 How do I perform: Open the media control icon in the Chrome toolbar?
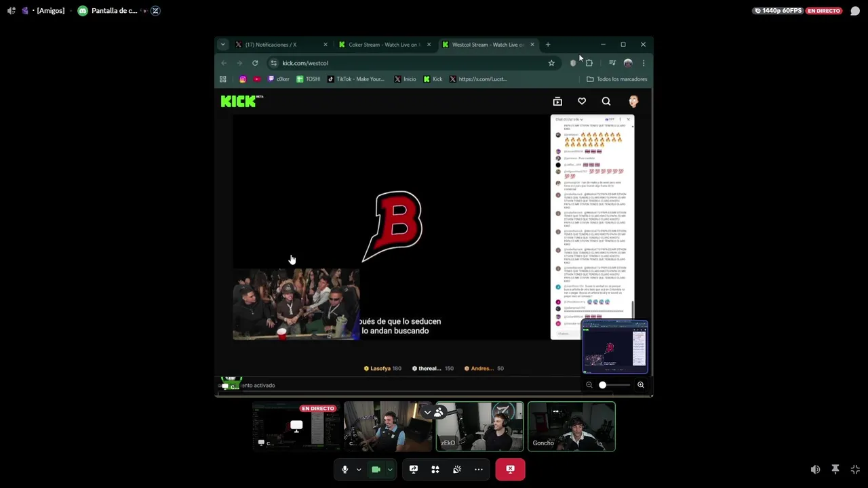click(x=612, y=63)
